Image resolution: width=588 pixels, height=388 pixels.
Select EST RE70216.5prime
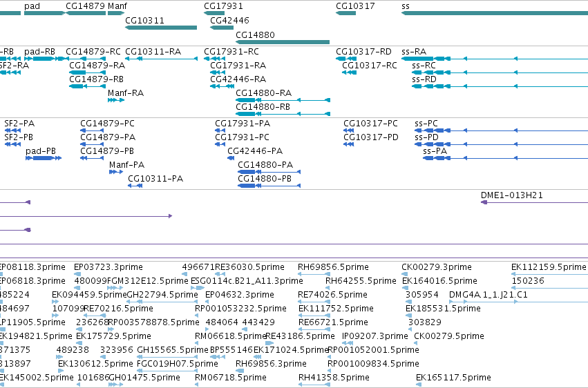(x=119, y=309)
